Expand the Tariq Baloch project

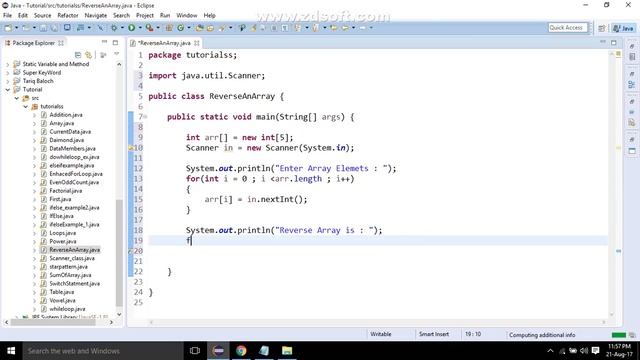coord(7,81)
